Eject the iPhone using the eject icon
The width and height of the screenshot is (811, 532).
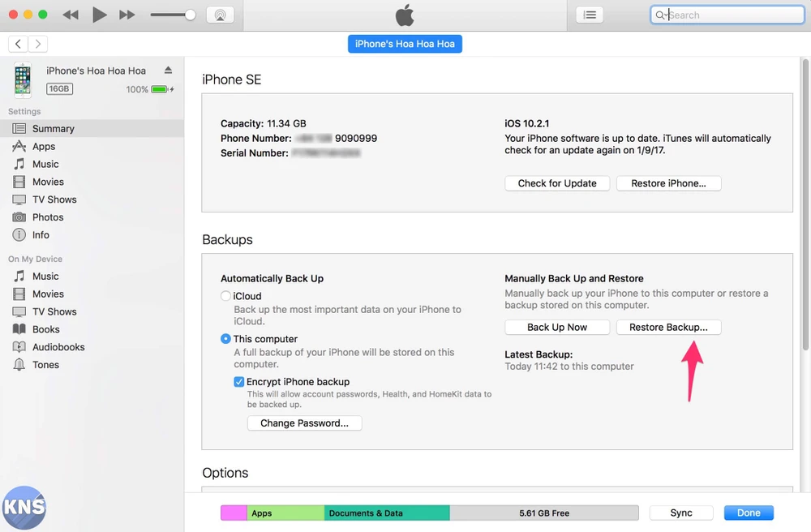[x=168, y=70]
